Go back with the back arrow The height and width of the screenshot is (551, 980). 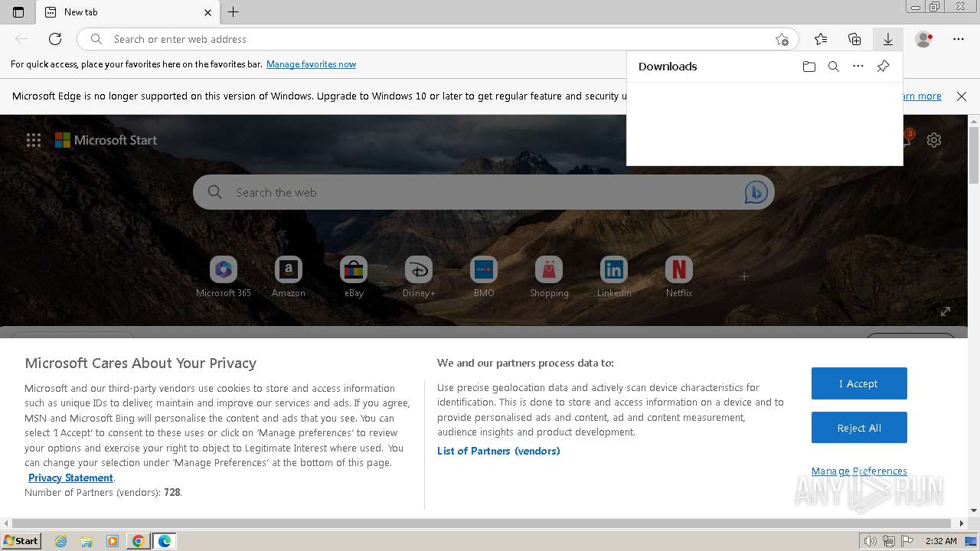(21, 39)
